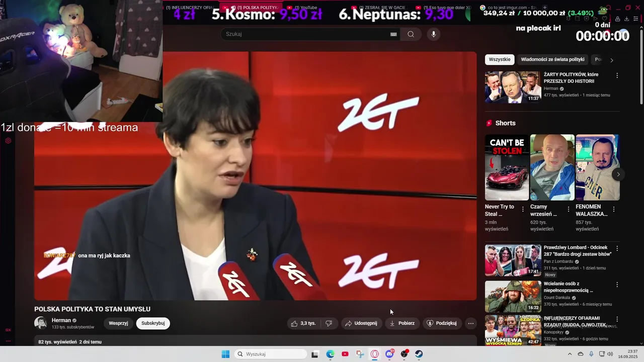Open Steam from the taskbar
Image resolution: width=644 pixels, height=362 pixels.
point(419,354)
